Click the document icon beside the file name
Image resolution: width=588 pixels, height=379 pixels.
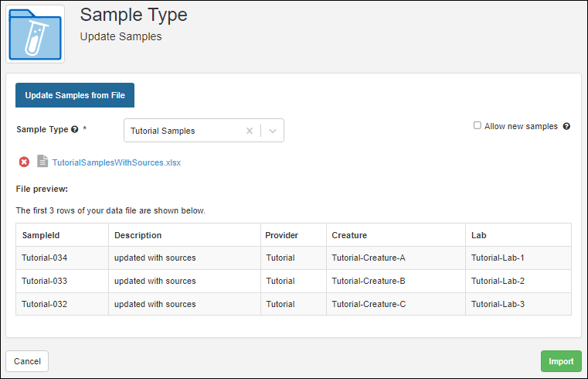pos(42,162)
